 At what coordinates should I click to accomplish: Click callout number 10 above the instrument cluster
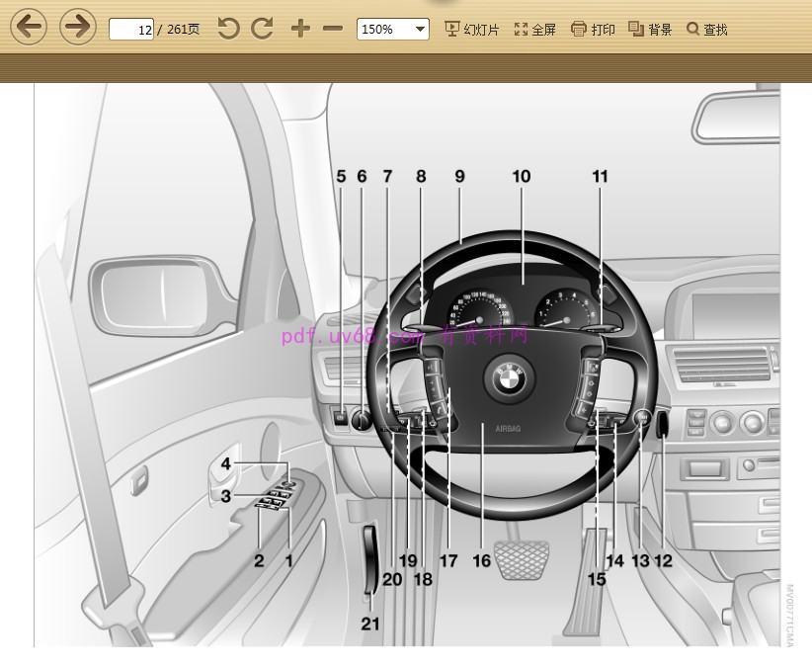(521, 177)
